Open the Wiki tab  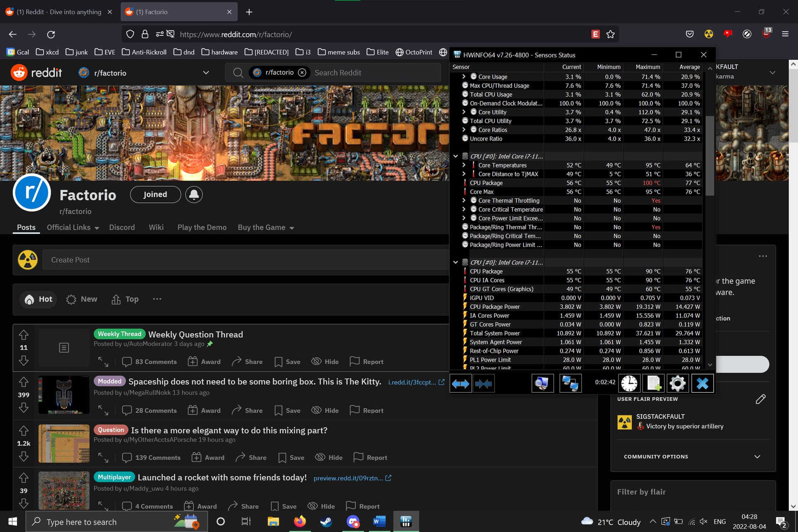tap(156, 227)
